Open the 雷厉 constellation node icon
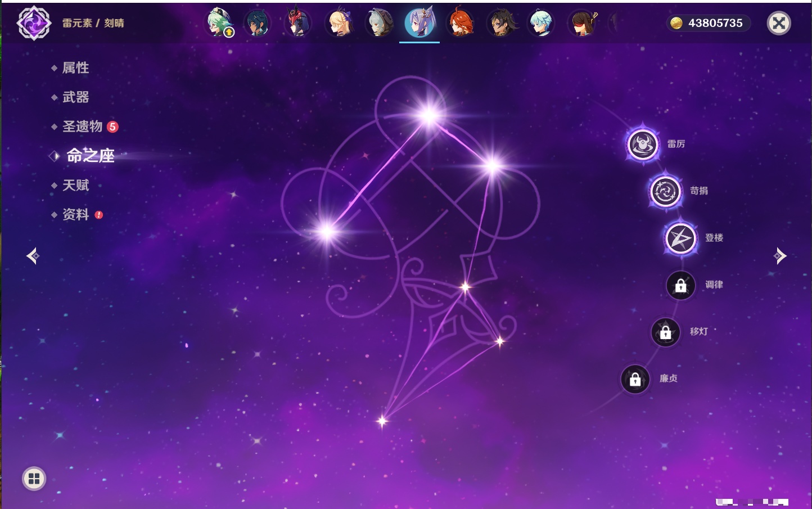The image size is (812, 509). click(x=643, y=145)
